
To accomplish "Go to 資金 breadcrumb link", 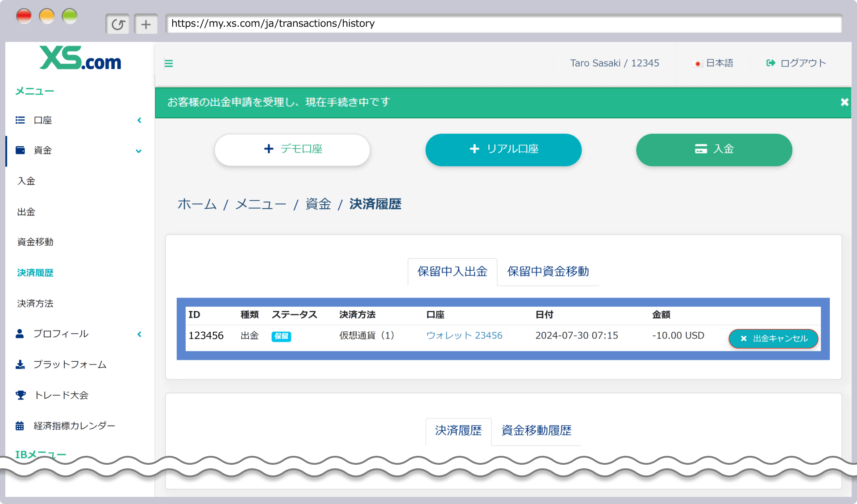I will click(x=318, y=204).
